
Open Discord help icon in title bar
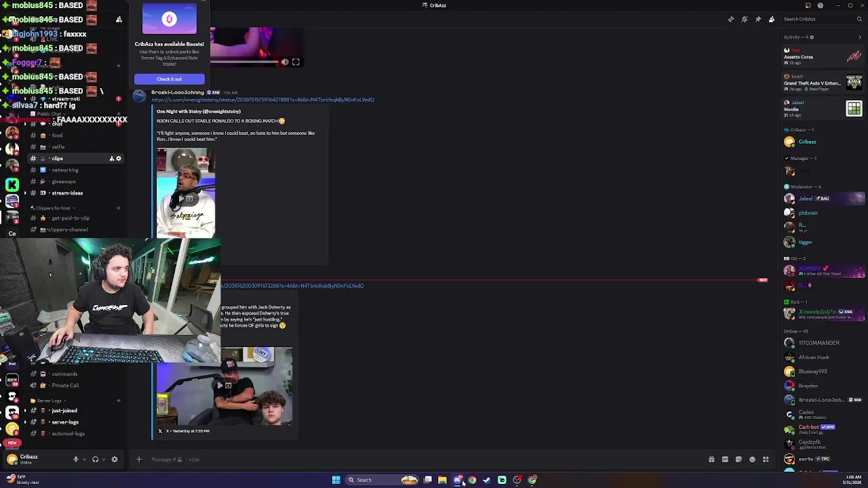[820, 5]
